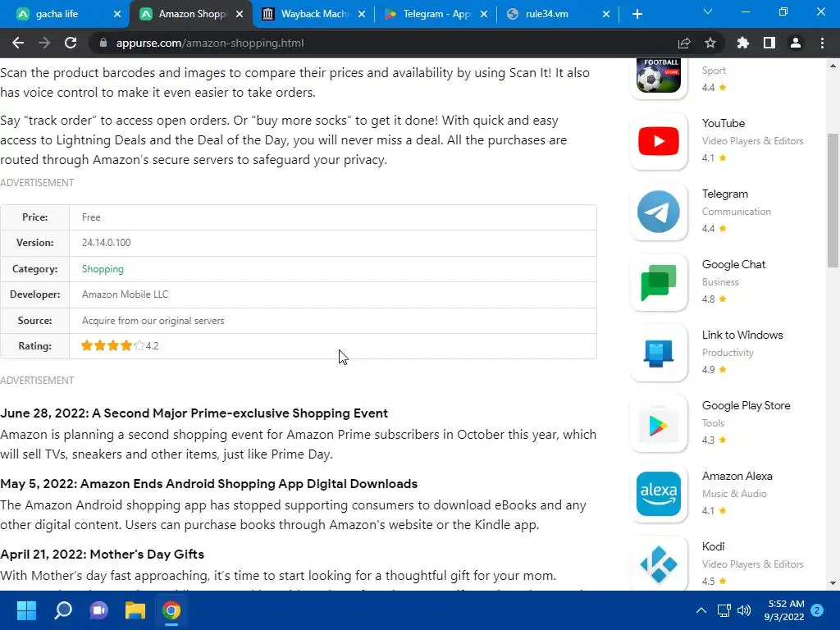Open notification badge with 2 alerts

click(x=817, y=610)
